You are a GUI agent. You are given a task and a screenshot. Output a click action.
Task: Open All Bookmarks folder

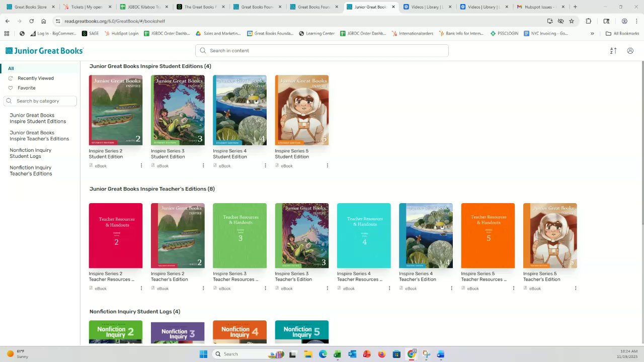tap(622, 34)
